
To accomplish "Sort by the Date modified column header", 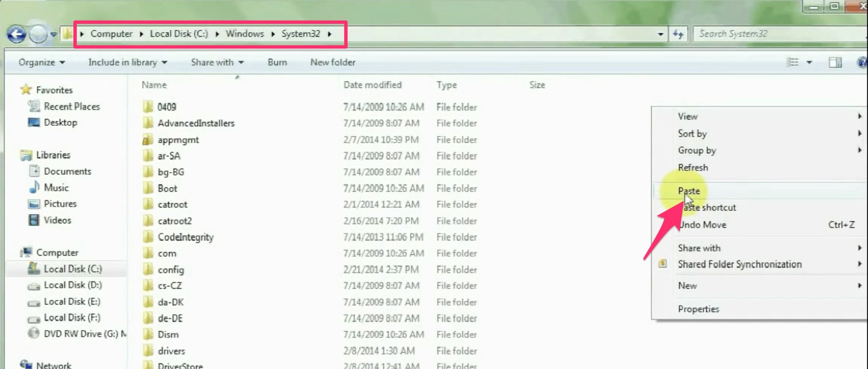I will pos(372,85).
